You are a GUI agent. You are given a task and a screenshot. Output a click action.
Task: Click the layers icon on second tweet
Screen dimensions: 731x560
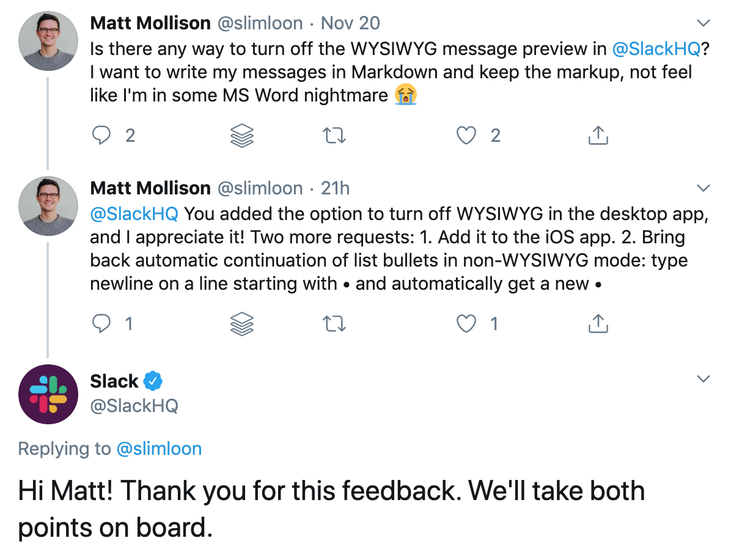pos(242,324)
